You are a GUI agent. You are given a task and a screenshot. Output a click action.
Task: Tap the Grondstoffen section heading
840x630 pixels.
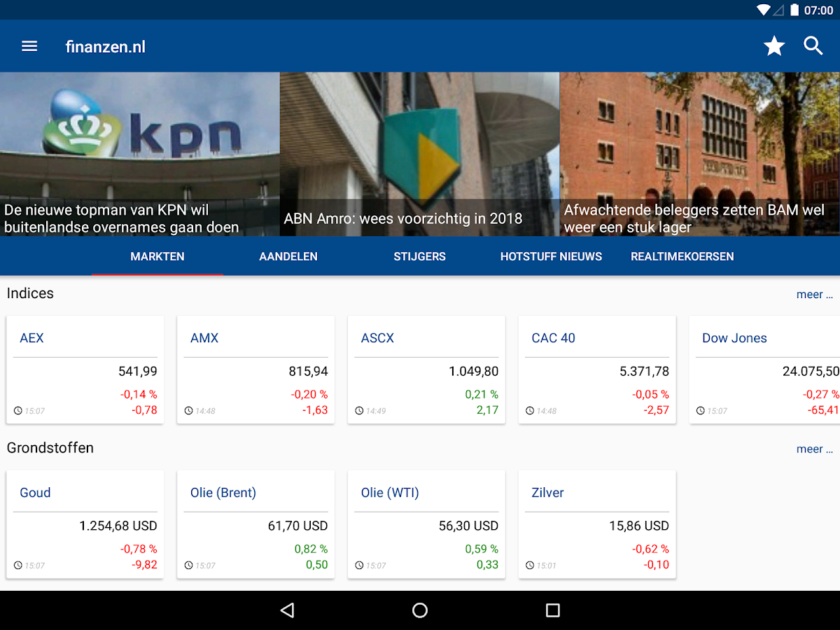point(50,448)
